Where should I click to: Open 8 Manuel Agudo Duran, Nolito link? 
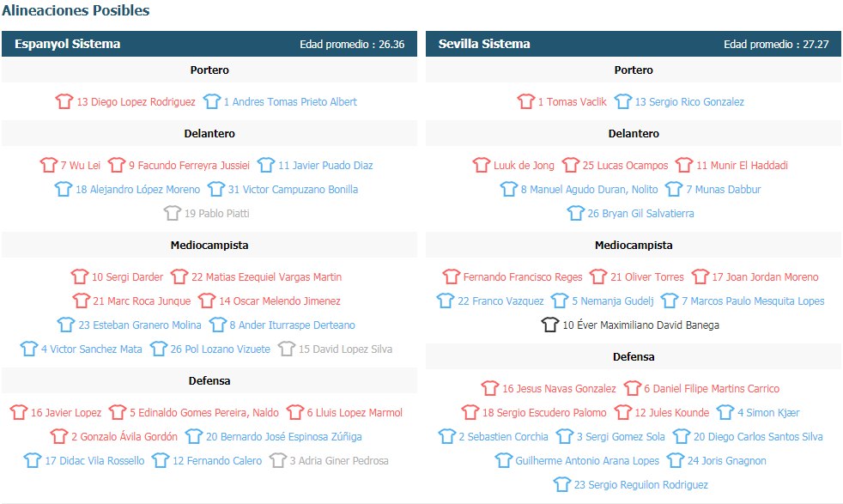(589, 190)
